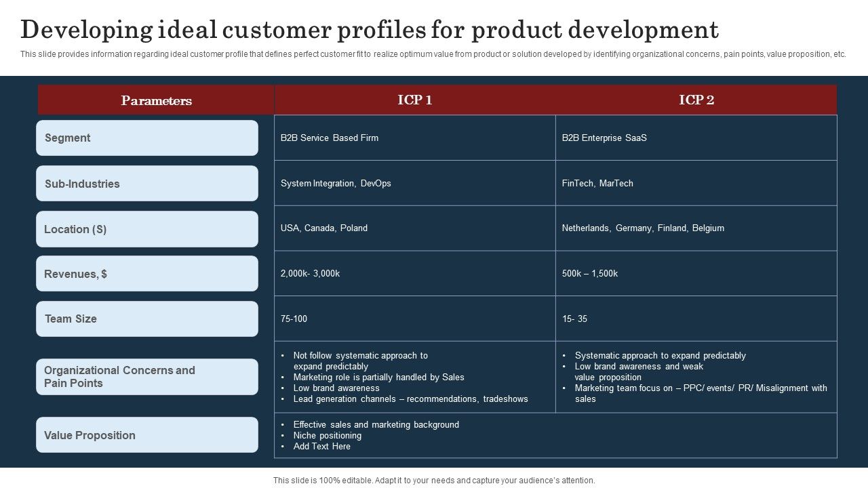Screen dimensions: 868x488
Task: Click the 15- 35 team size cell
Action: point(696,319)
